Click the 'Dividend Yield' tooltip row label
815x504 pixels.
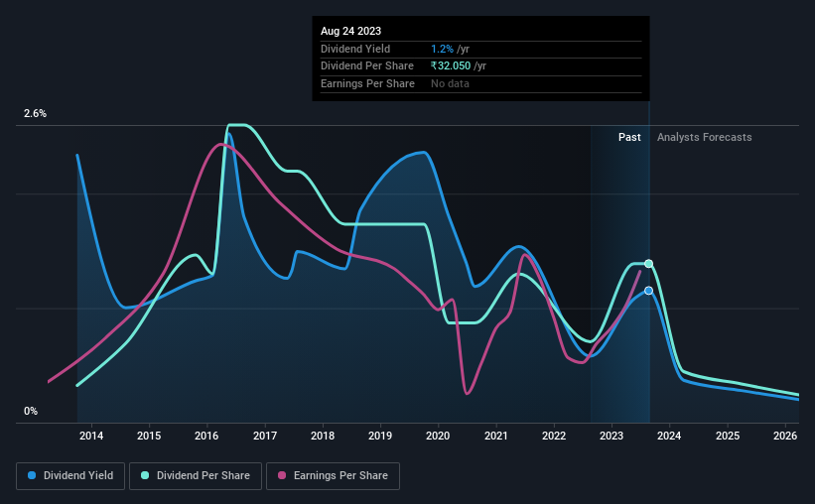pyautogui.click(x=355, y=49)
